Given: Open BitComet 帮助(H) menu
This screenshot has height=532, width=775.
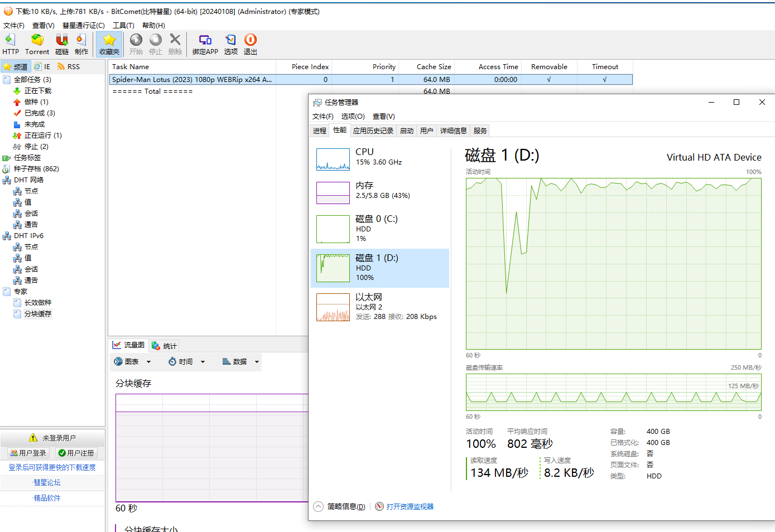Looking at the screenshot, I should click(x=153, y=25).
